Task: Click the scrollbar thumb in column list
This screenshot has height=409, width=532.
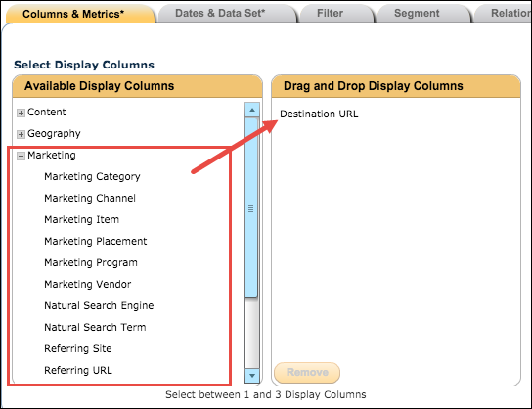Action: pos(251,207)
